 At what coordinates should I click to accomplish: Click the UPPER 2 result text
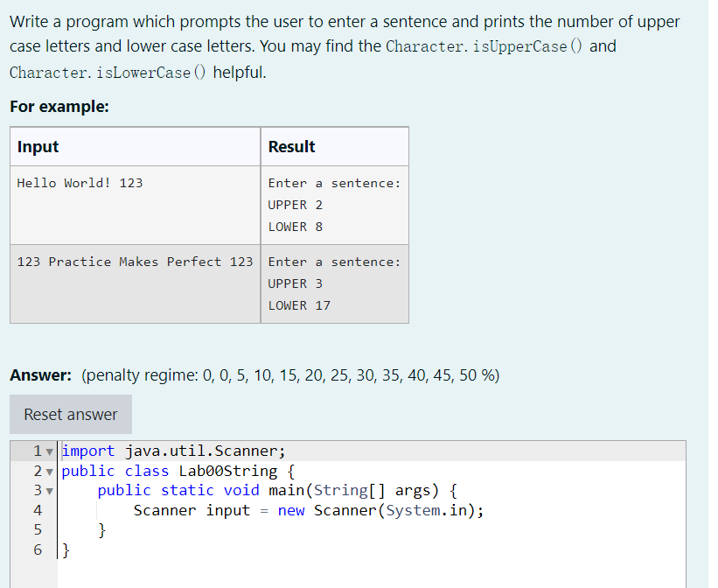296,205
